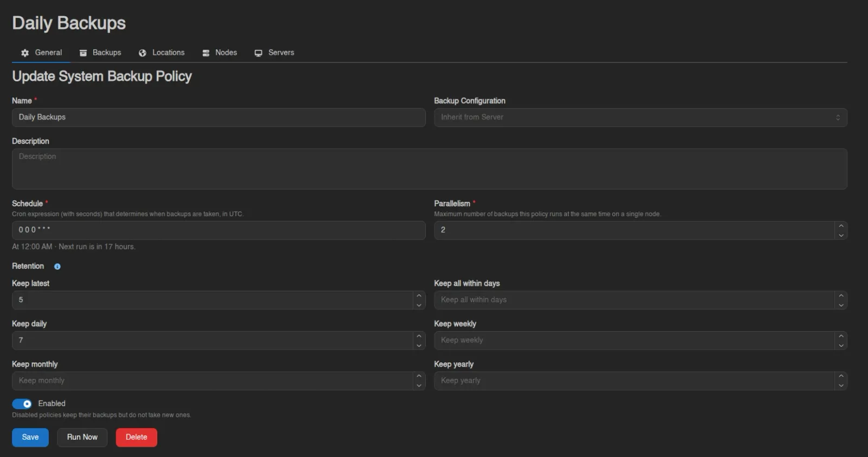Open the General tab
868x457 pixels.
click(x=41, y=53)
